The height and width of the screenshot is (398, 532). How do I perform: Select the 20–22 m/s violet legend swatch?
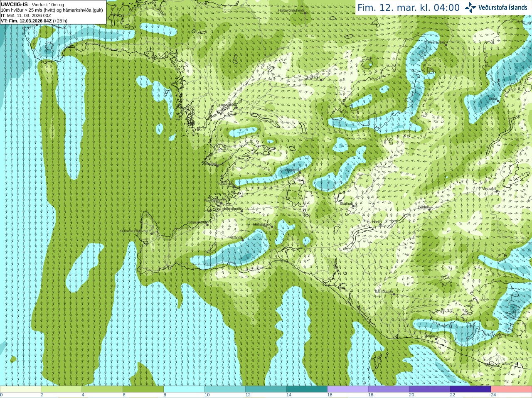point(430,389)
